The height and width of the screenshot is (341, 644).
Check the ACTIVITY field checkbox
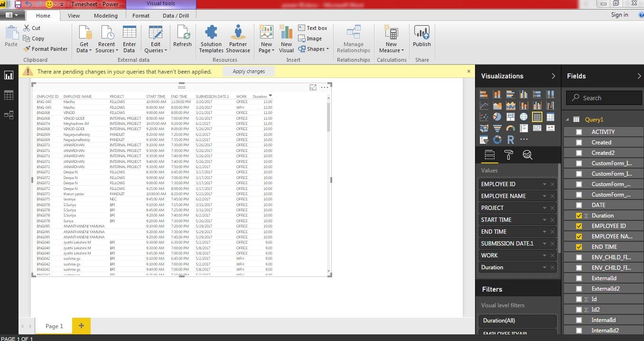pos(579,132)
